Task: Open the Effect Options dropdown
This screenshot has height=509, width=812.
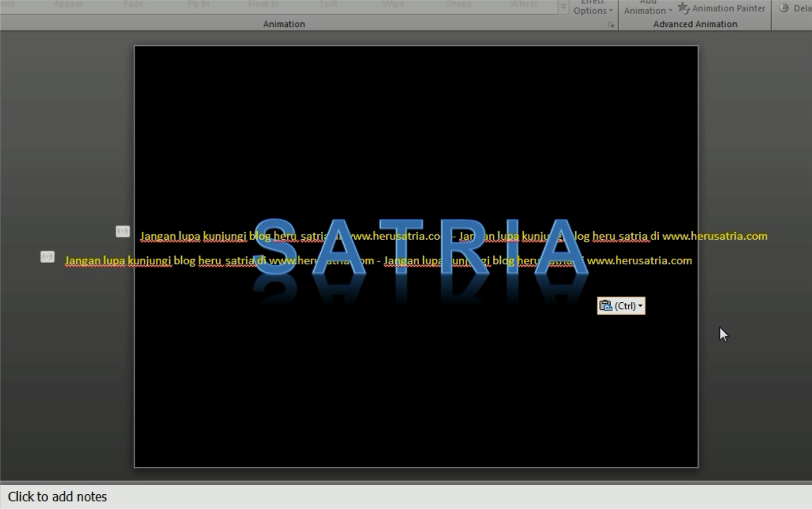Action: click(592, 7)
